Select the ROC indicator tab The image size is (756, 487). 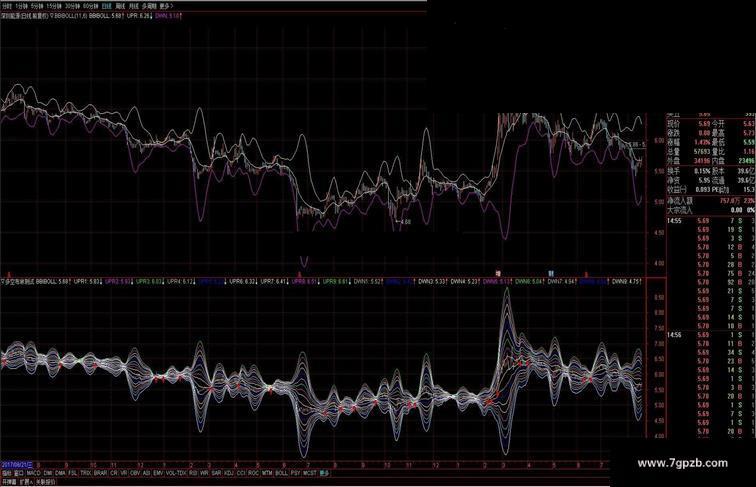point(253,473)
